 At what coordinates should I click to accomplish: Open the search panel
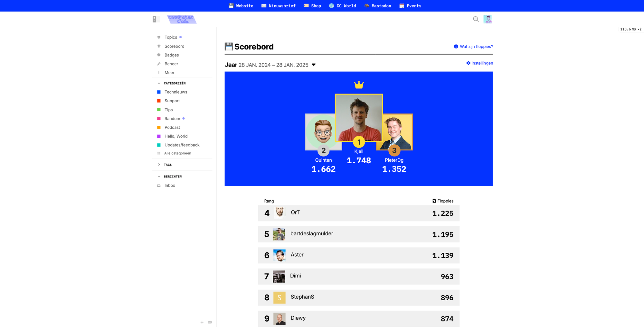point(476,19)
